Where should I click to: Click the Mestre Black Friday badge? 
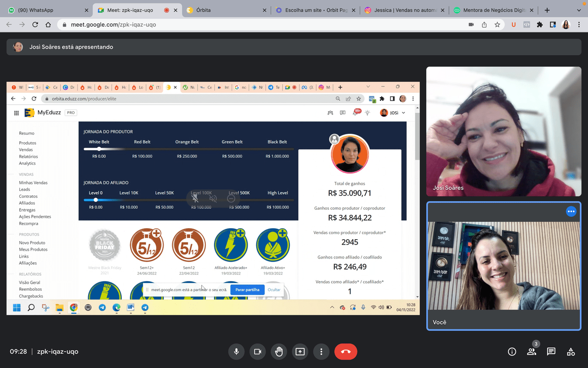tap(105, 246)
